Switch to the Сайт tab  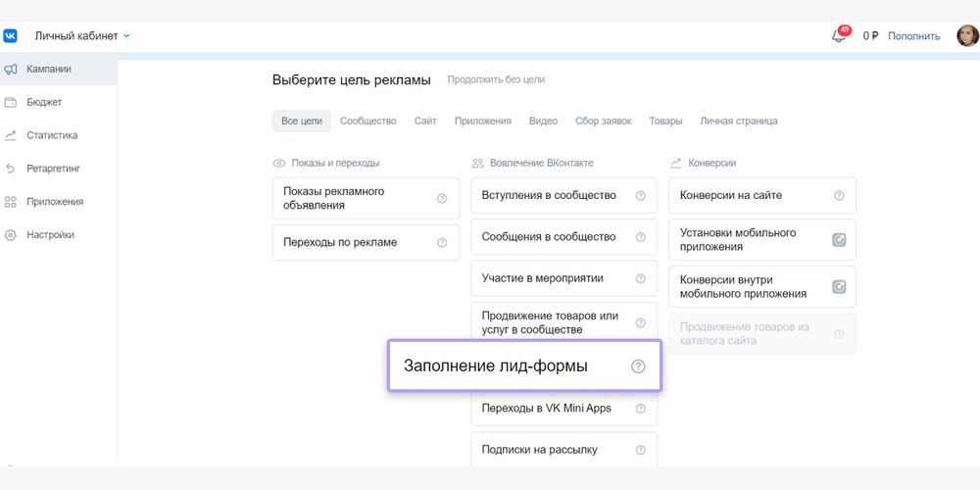click(425, 121)
